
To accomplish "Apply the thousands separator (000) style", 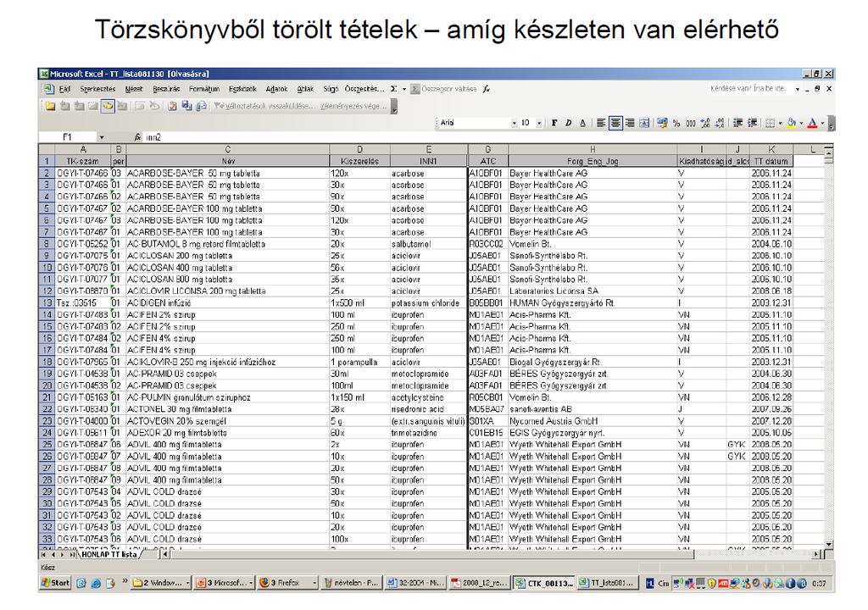I will (x=690, y=124).
